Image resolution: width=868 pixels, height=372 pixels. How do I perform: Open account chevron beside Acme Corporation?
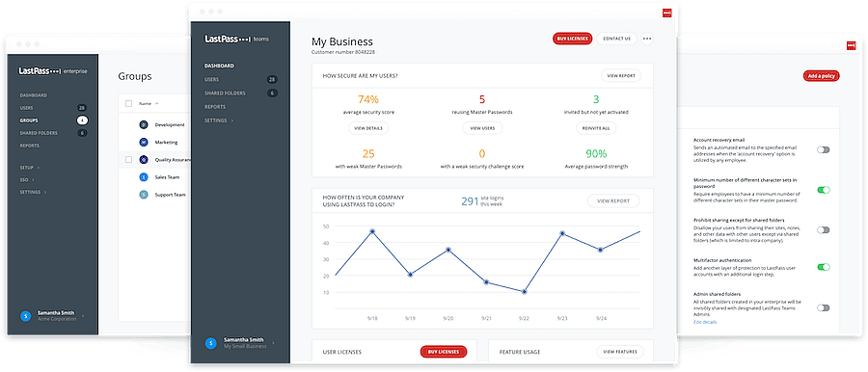83,315
